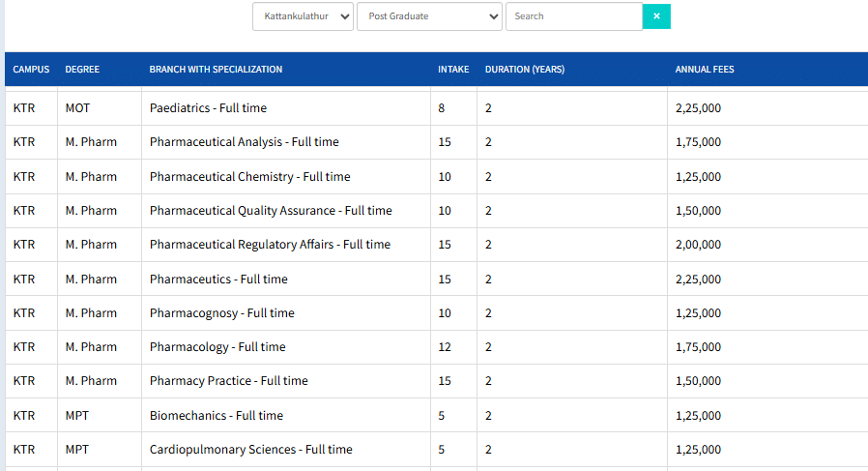Select Biomechanics - Full time under MPT
This screenshot has height=471, width=868.
[217, 416]
